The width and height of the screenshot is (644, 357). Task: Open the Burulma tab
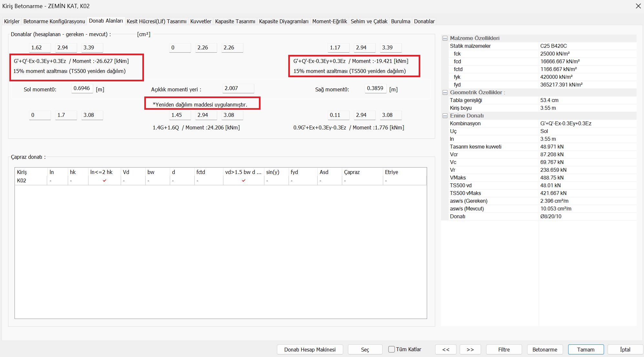tap(400, 21)
